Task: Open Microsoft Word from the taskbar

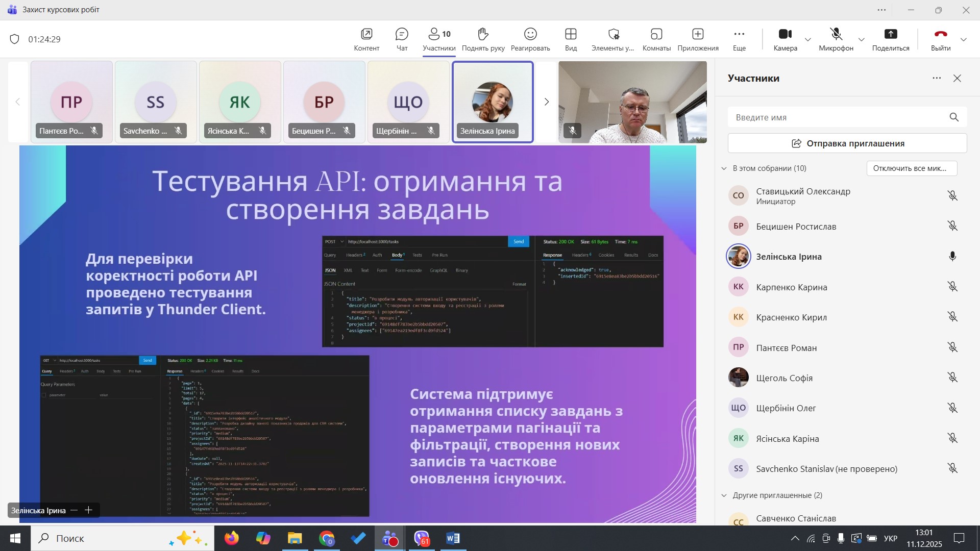Action: tap(453, 538)
